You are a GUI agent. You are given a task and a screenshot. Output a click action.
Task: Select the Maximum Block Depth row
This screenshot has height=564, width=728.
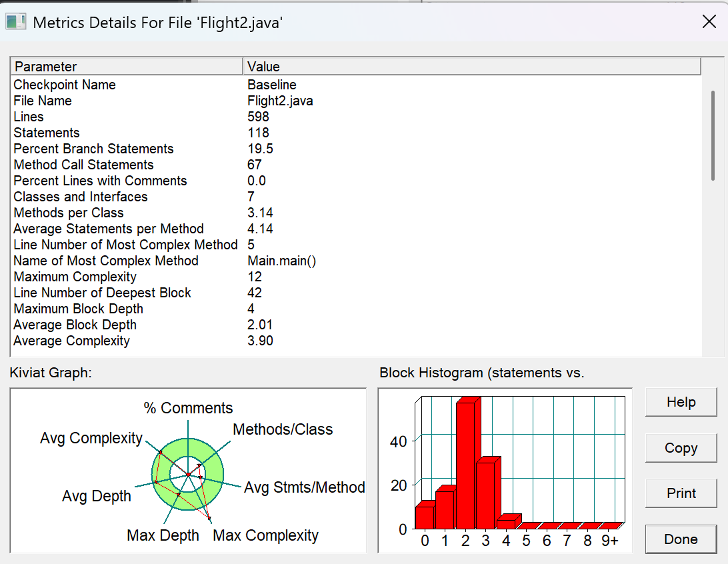[355, 309]
